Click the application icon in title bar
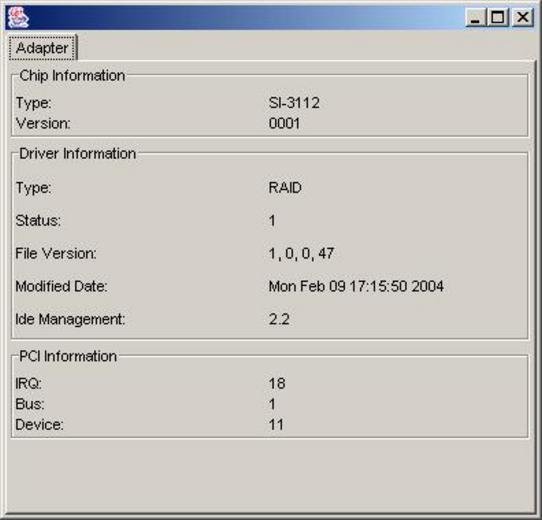Screen dimensions: 542x520 tap(18, 17)
